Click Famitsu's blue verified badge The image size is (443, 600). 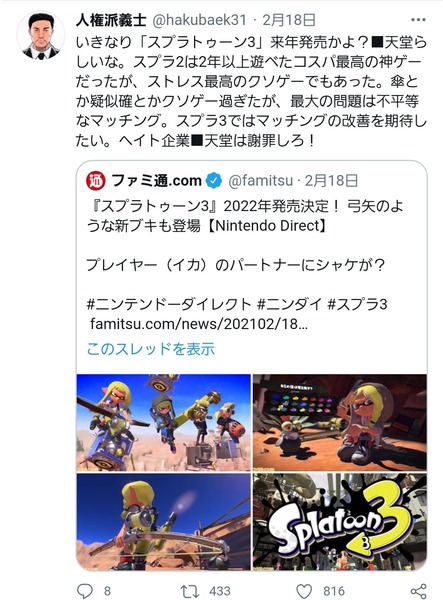213,181
